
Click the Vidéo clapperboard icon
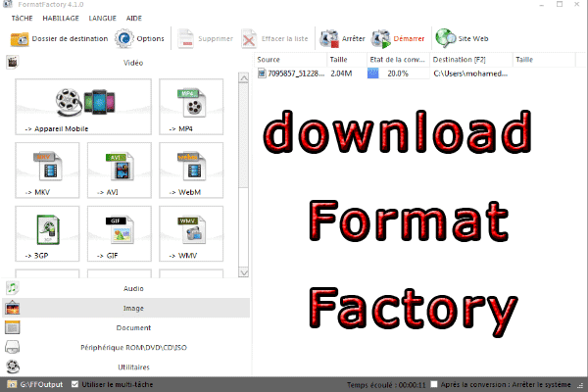point(13,63)
